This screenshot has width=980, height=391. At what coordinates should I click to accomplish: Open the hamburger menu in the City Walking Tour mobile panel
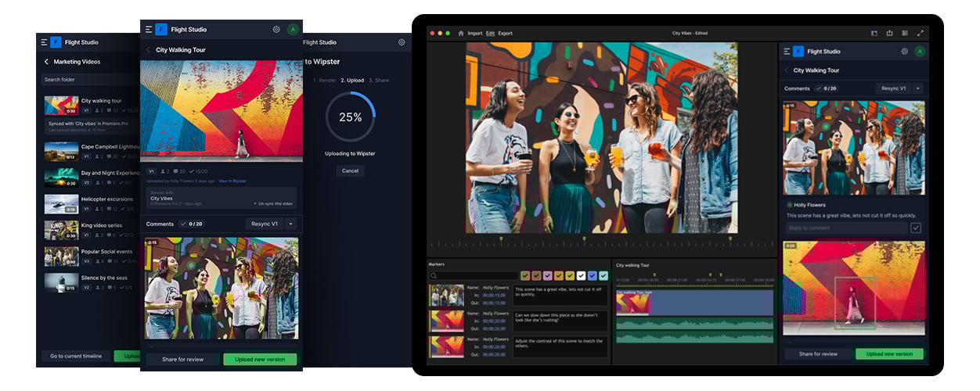coord(149,30)
